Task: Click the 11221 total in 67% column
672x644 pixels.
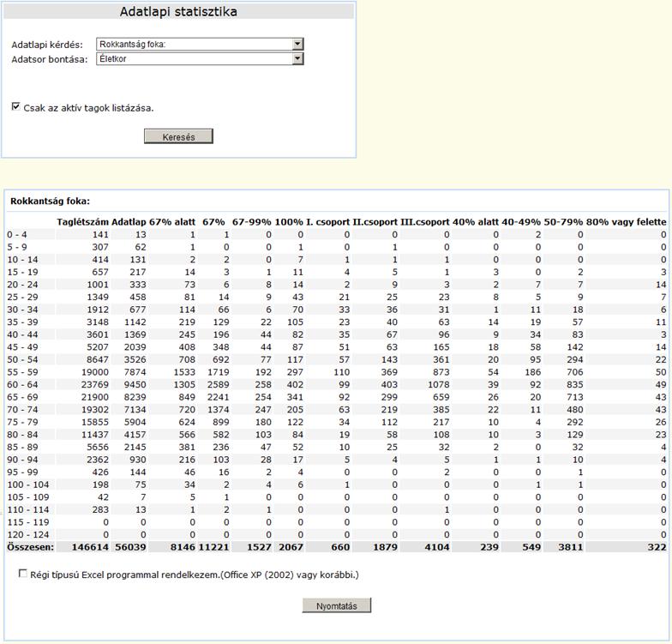Action: [214, 547]
